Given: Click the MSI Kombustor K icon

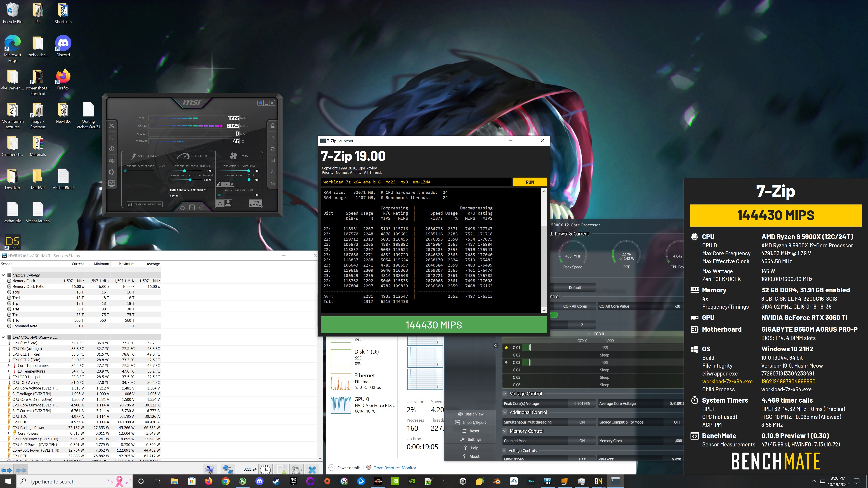Looking at the screenshot, I should tap(111, 137).
